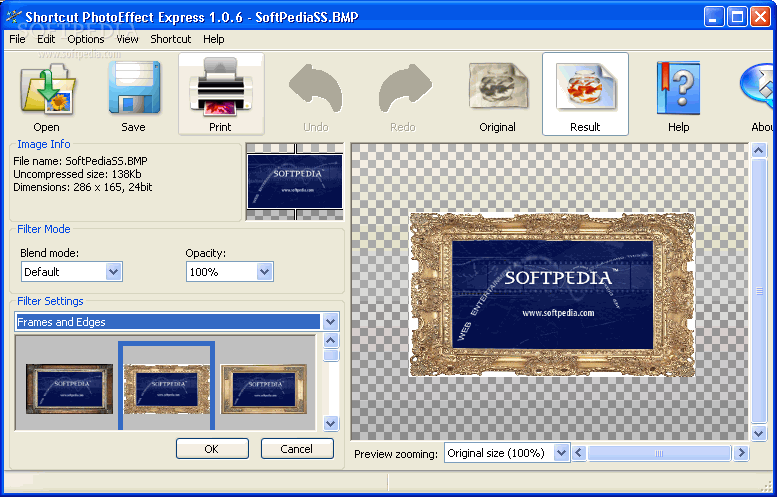Click the 'Uncompressed size: 138Kb' text
777x497 pixels.
point(77,174)
